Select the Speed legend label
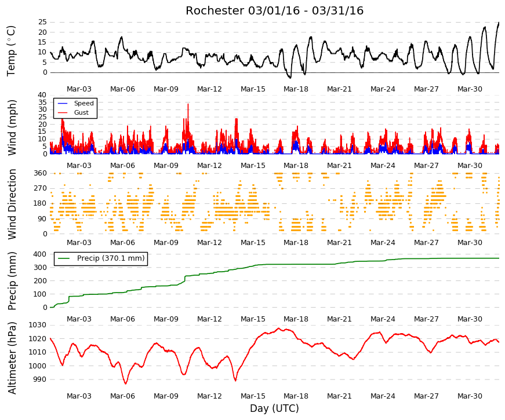The image size is (505, 420). click(83, 103)
